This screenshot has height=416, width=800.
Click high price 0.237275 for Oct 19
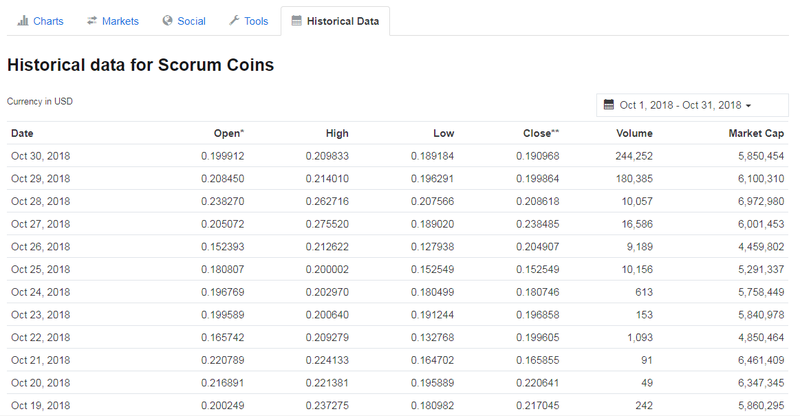coord(327,406)
